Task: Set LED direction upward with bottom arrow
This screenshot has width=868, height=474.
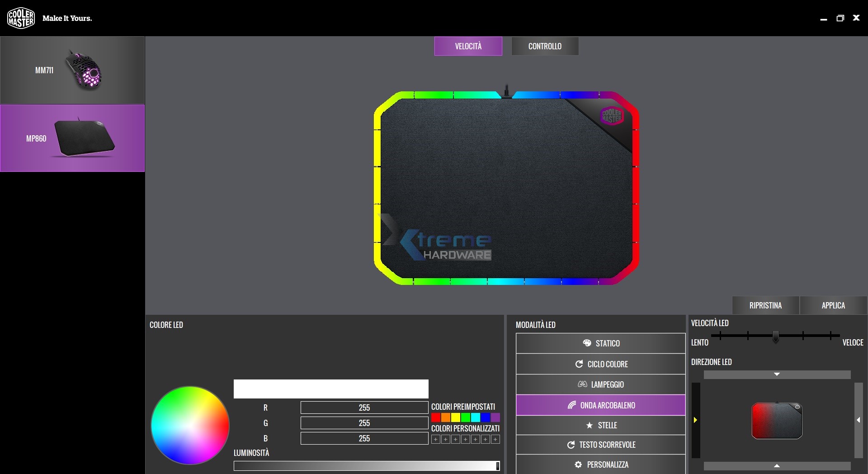Action: click(x=776, y=466)
